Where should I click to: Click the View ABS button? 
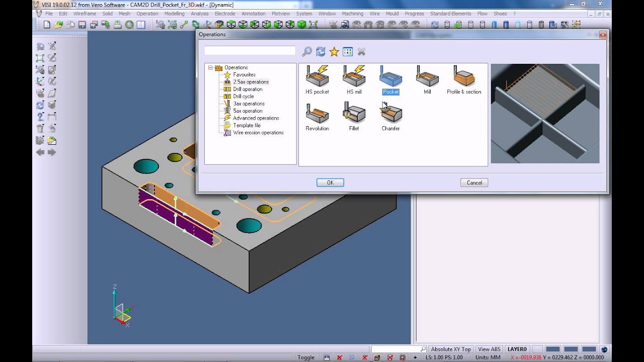coord(489,349)
